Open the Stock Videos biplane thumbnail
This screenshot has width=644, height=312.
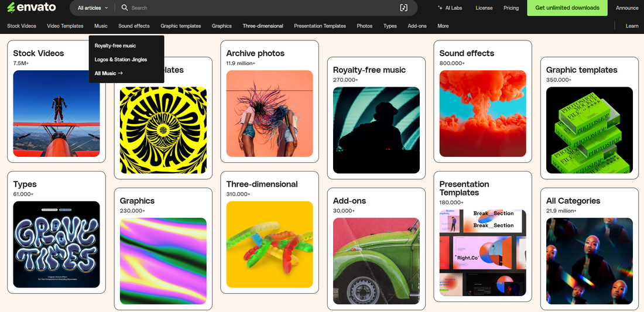pyautogui.click(x=56, y=114)
